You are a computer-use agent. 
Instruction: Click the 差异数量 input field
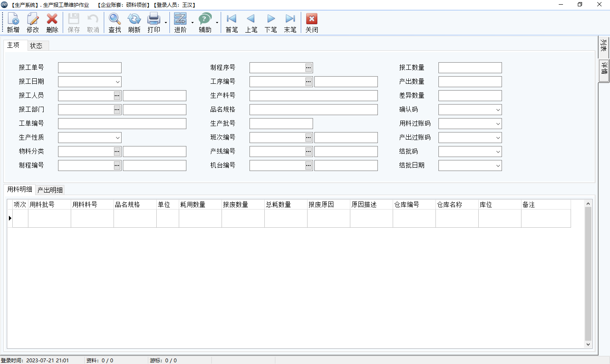pos(470,96)
